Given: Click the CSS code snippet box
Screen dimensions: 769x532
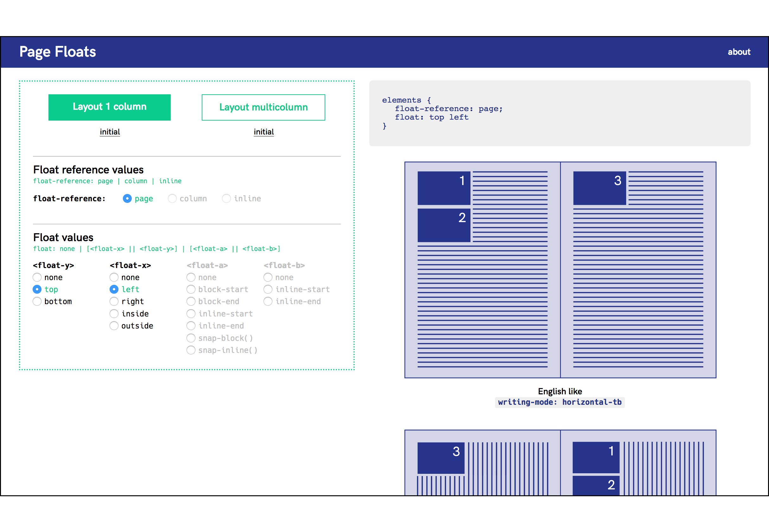Looking at the screenshot, I should click(559, 113).
